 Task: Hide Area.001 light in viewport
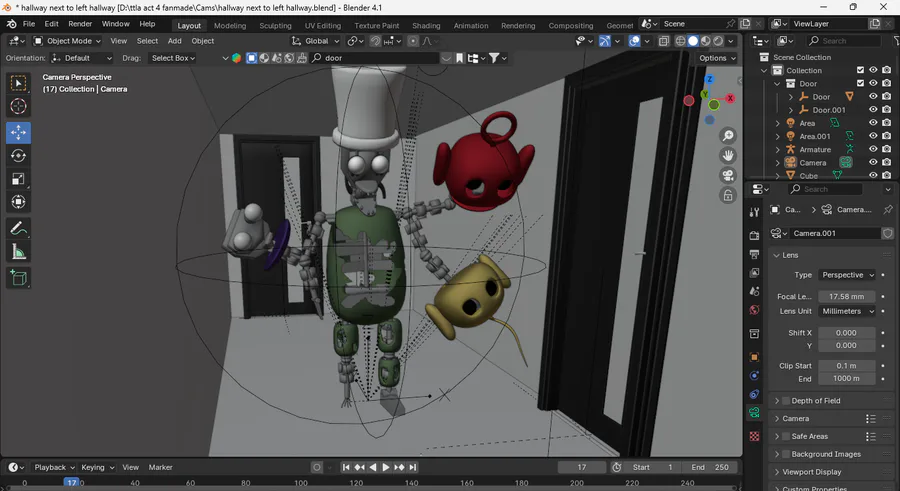click(x=873, y=136)
